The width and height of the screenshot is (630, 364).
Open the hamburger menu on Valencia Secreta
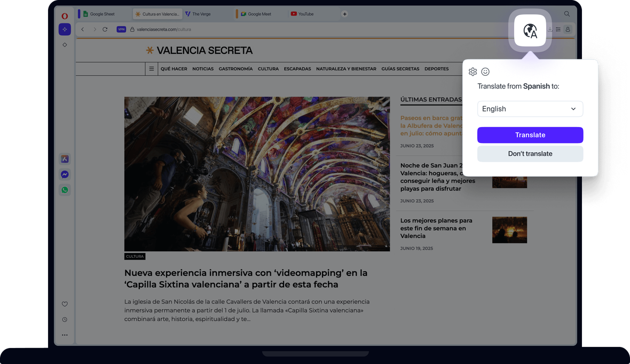pos(152,69)
